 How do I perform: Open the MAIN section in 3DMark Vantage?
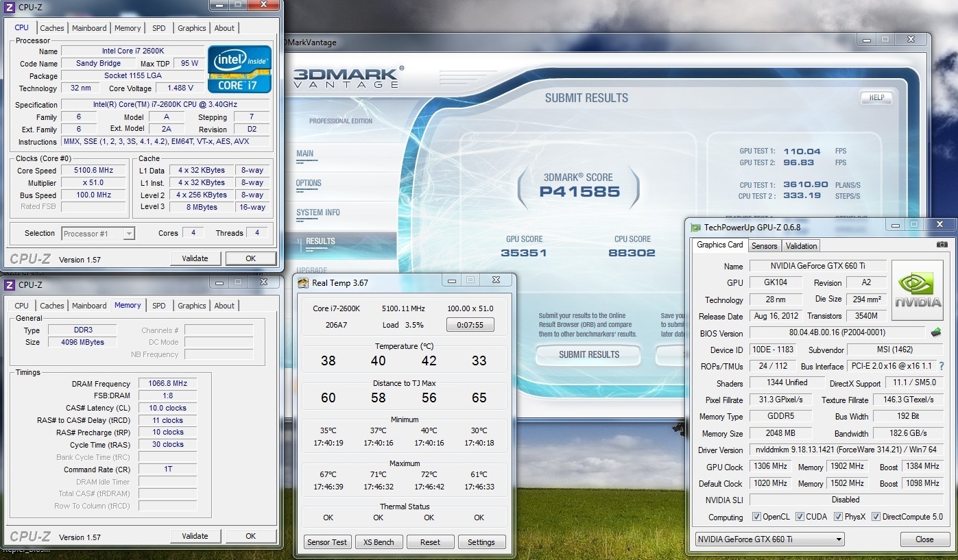tap(305, 154)
